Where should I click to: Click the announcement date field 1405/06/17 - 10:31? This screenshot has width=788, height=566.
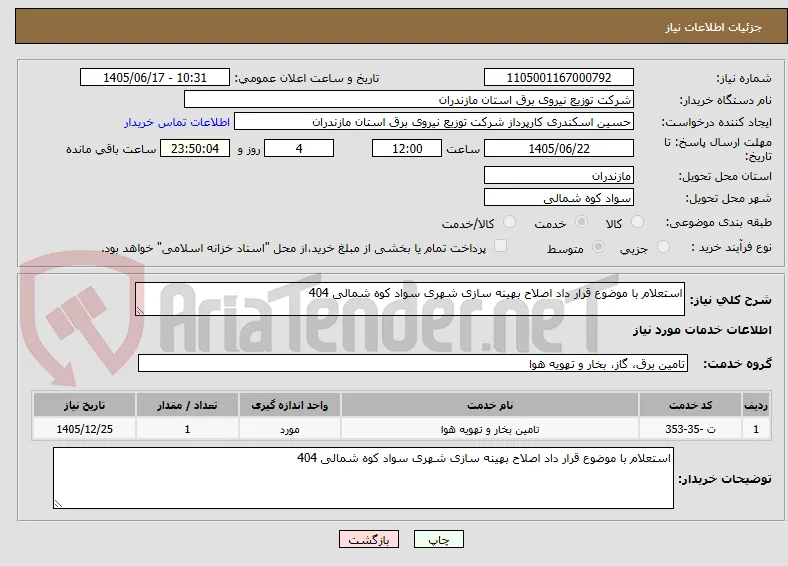[155, 77]
